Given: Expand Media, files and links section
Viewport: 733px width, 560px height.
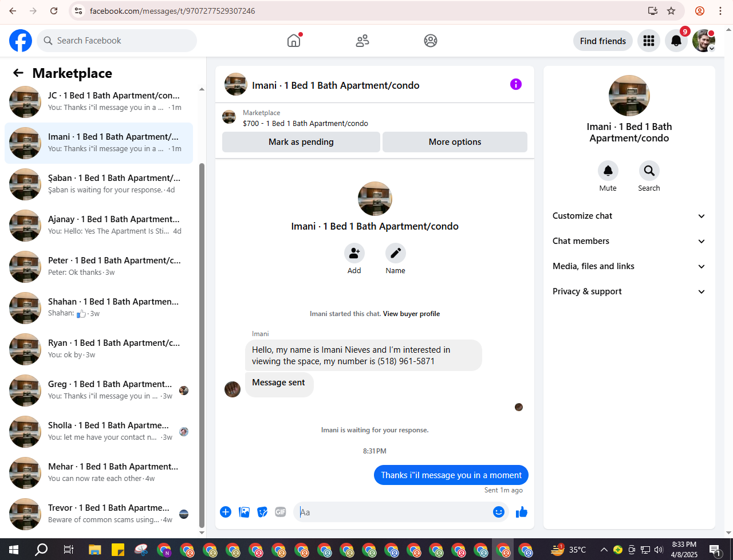Looking at the screenshot, I should [x=629, y=266].
